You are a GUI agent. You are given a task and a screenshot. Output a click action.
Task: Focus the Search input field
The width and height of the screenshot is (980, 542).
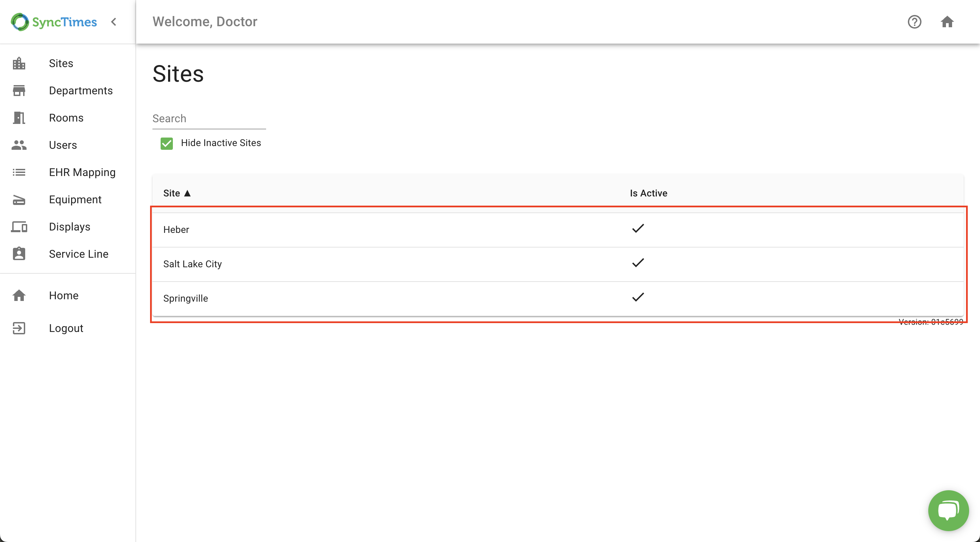(x=209, y=119)
